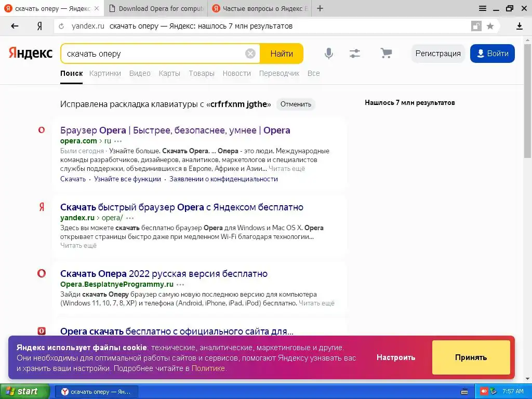This screenshot has height=399, width=532.
Task: Click 'Заявлении о конфиденциальности' sitelink
Action: 223,179
